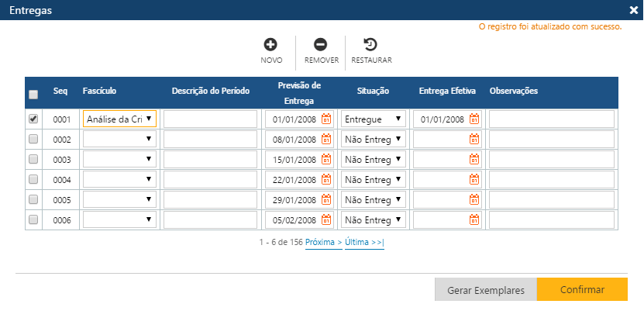
Task: Open calendar for row 0001 Entrega Efetiva
Action: pyautogui.click(x=474, y=119)
